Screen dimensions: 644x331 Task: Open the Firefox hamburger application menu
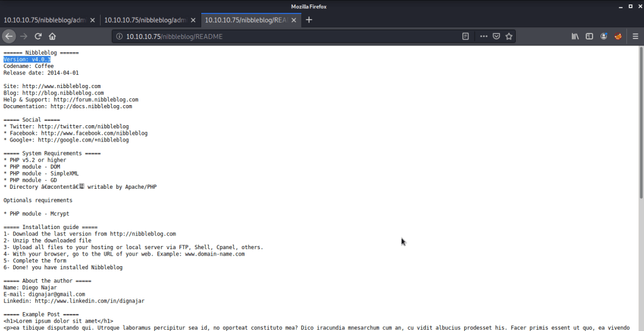(633, 36)
